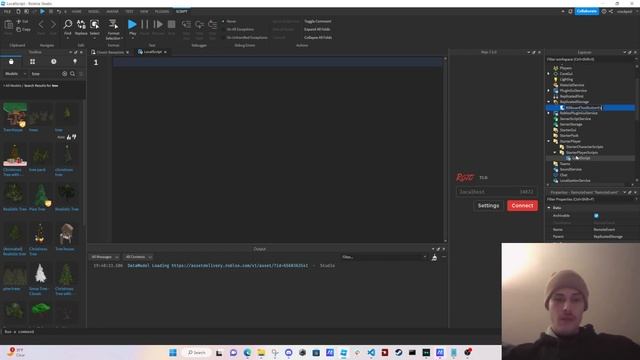Viewport: 640px width, 360px height.
Task: Open Toolbox Marketplace tab icon
Action: coord(11,61)
